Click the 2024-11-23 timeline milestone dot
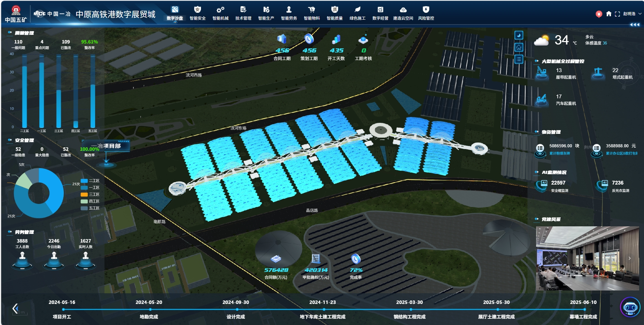Screen dimensions: 644x325 pyautogui.click(x=324, y=309)
